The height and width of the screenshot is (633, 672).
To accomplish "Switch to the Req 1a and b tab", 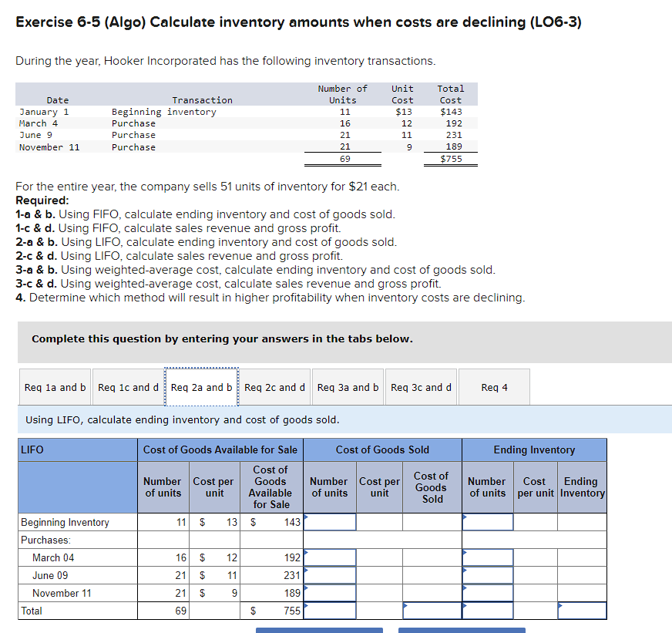I will tap(54, 387).
